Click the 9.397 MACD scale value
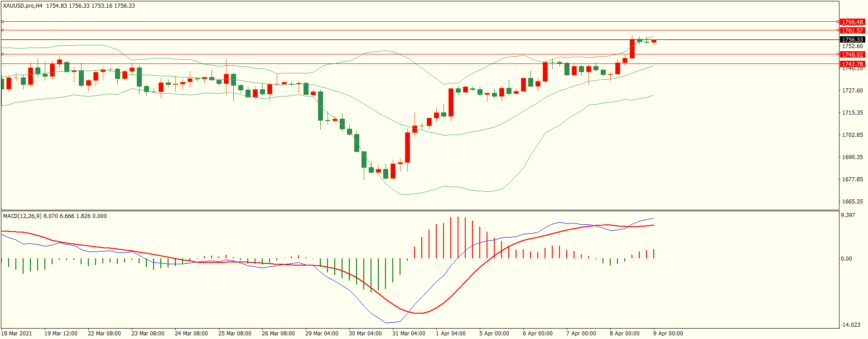868x339 pixels. (848, 215)
